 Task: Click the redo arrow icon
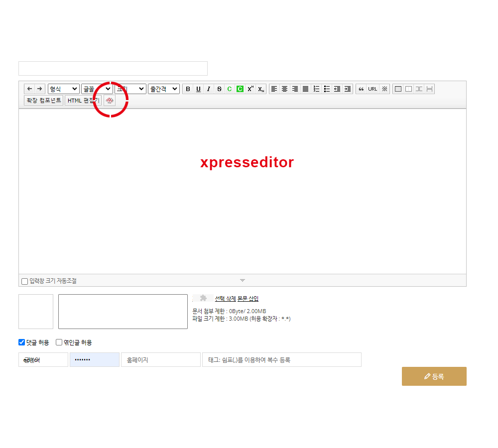[x=40, y=89]
